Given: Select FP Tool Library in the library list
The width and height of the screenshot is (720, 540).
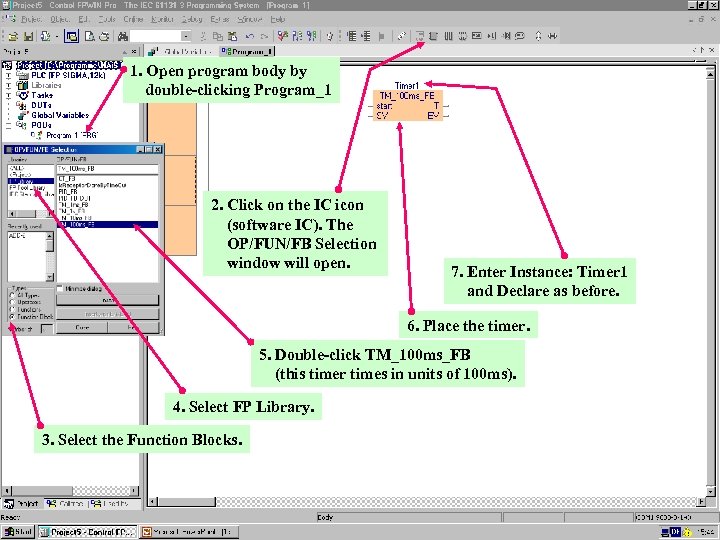Looking at the screenshot, I should pos(27,188).
